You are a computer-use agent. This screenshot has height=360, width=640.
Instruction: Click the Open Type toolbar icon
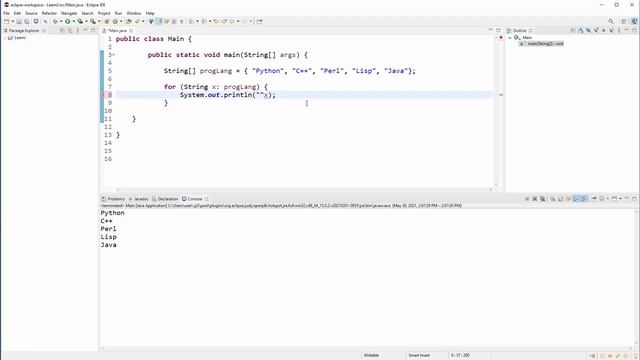coord(129,21)
